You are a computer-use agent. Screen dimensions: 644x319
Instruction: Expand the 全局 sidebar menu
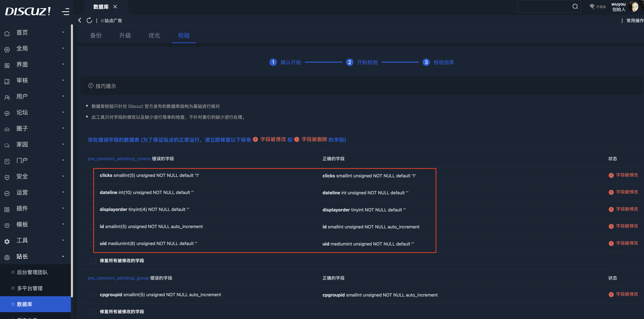[63, 48]
